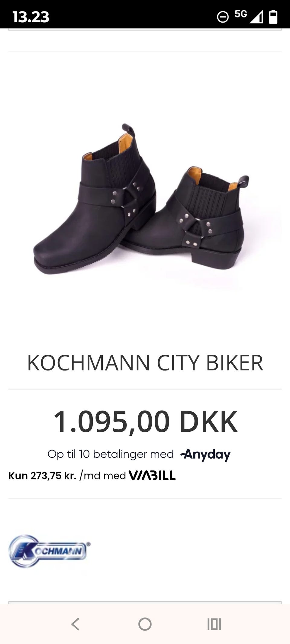Click the Anyday payment logo
The width and height of the screenshot is (290, 644).
pos(205,454)
